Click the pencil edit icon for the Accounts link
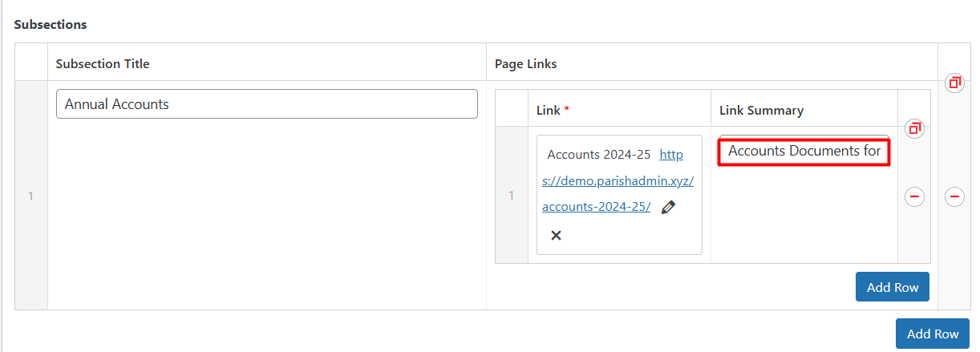The image size is (980, 352). [668, 208]
